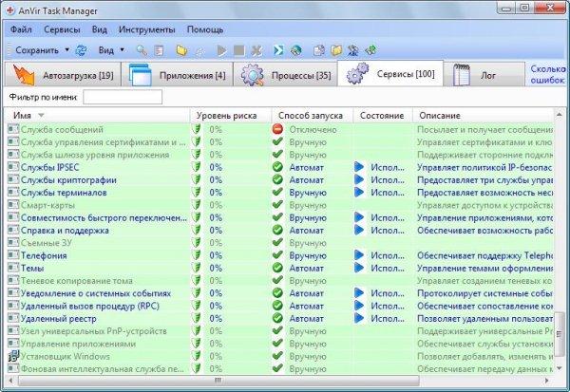Click the copy documents icon in toolbar

click(319, 50)
